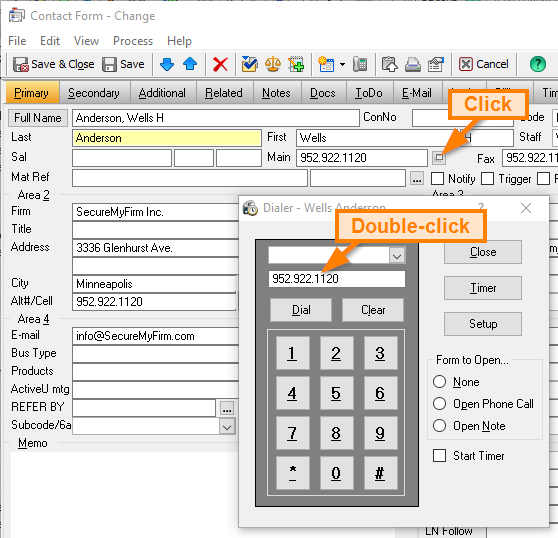Screen dimensions: 558x538
Task: Click the Clear button in Dialer
Action: 373,310
